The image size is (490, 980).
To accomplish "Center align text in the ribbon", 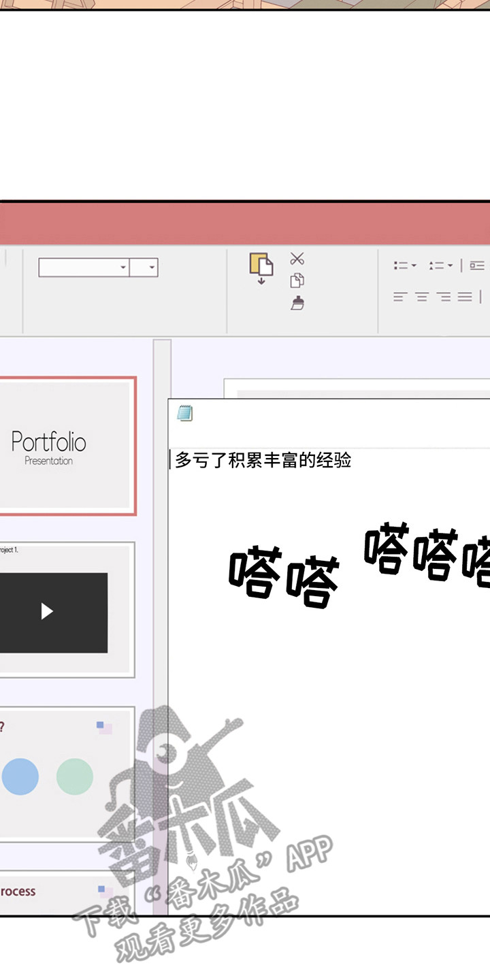I will (422, 297).
